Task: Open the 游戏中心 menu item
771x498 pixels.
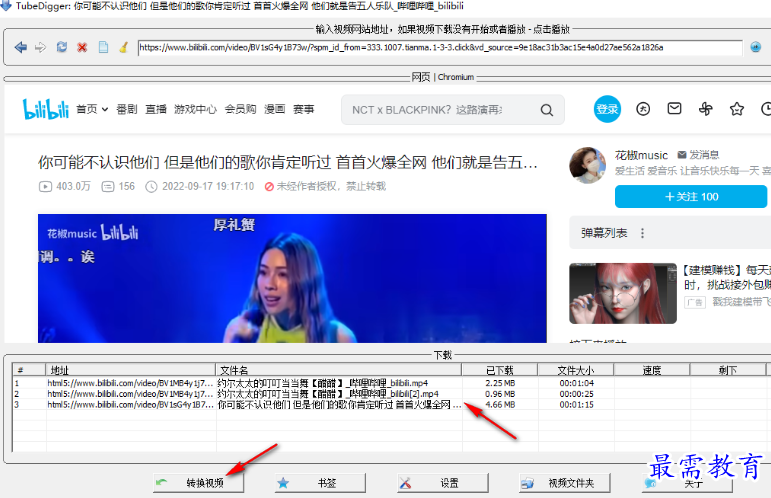Action: [x=195, y=109]
